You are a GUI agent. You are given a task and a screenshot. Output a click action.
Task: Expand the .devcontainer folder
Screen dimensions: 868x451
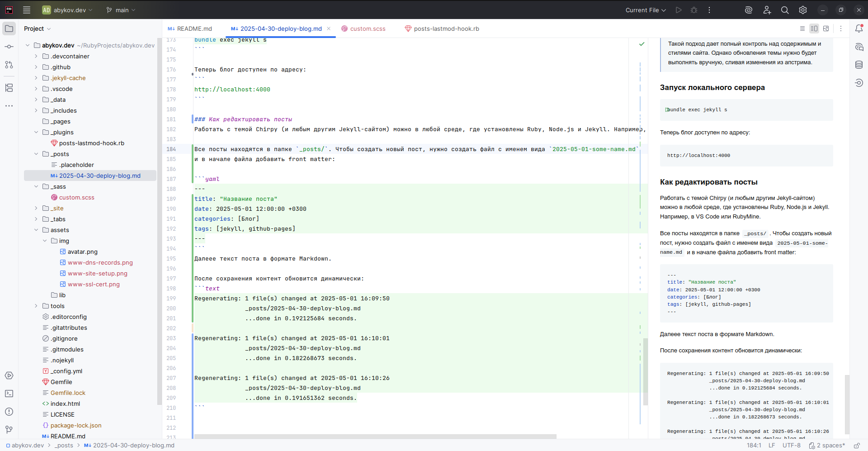pyautogui.click(x=36, y=56)
